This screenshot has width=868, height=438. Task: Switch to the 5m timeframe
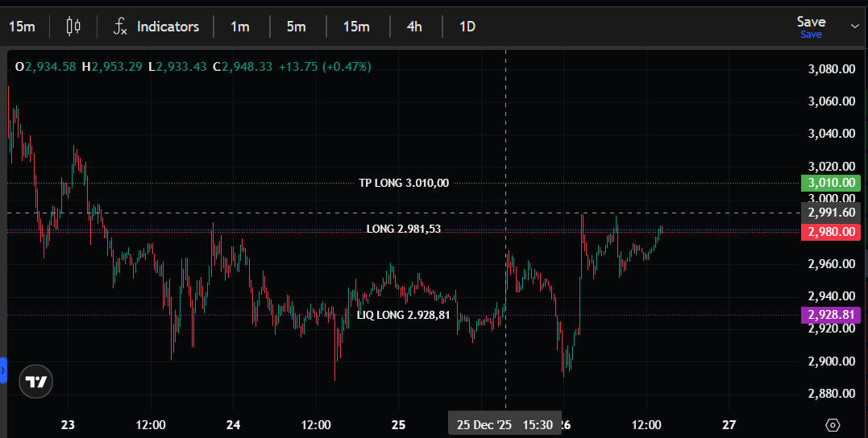296,27
